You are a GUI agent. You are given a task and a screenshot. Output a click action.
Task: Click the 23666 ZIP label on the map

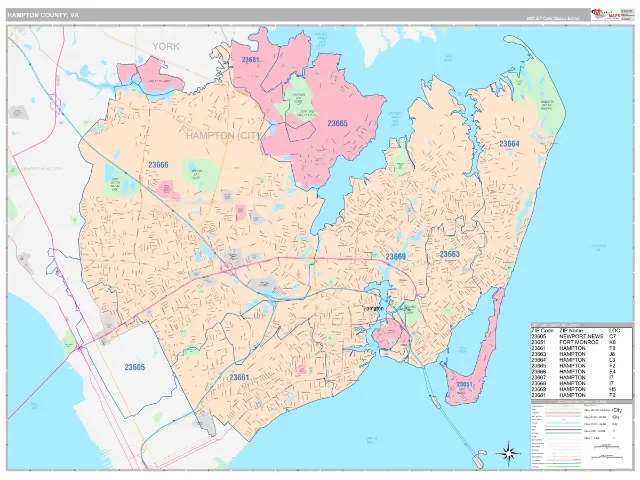coord(158,165)
